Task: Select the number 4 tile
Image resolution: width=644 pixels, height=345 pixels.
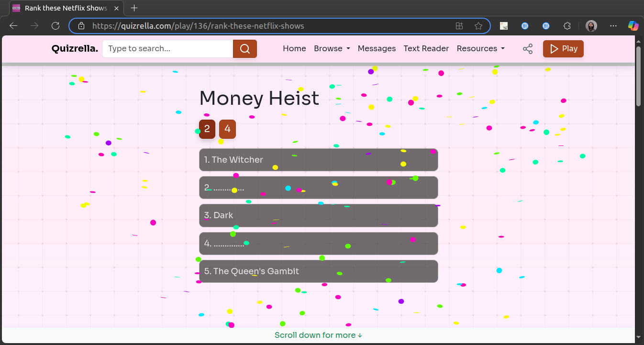Action: click(x=227, y=129)
